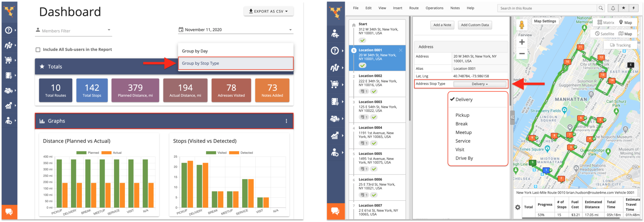The image size is (644, 222).
Task: Click Add a Note button
Action: pyautogui.click(x=442, y=25)
